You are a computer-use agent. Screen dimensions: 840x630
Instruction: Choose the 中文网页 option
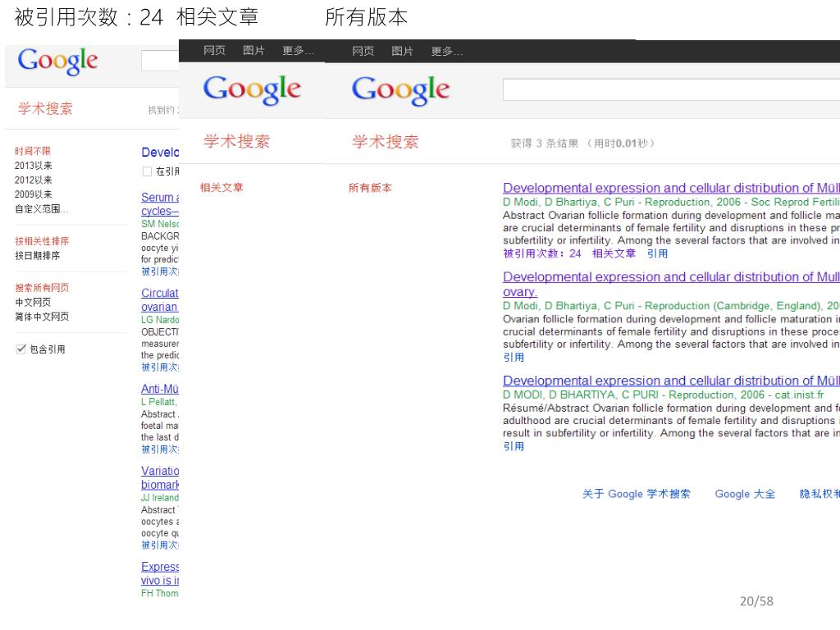33,302
